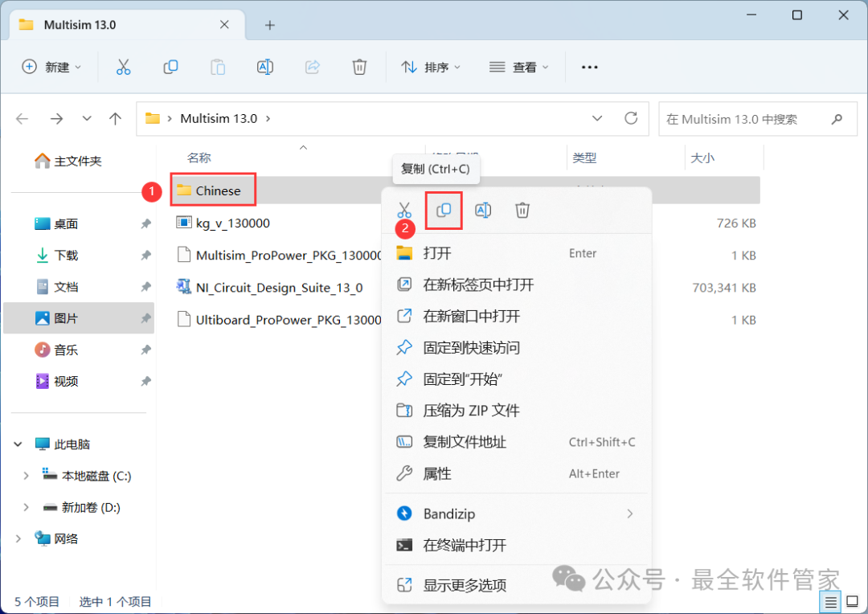The width and height of the screenshot is (868, 614).
Task: Open the 新建 (New) menu
Action: pos(51,67)
